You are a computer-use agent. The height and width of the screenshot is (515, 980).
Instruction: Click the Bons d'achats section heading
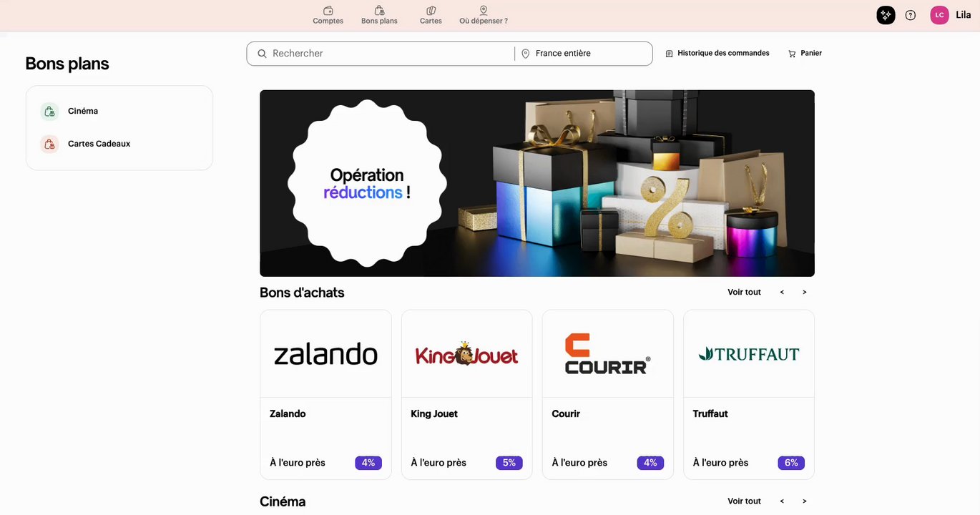[302, 292]
